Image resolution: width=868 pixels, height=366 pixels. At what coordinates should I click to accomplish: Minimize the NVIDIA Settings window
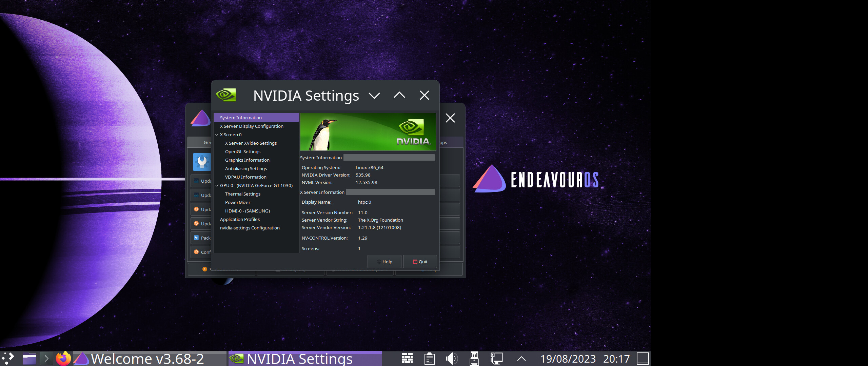click(374, 96)
